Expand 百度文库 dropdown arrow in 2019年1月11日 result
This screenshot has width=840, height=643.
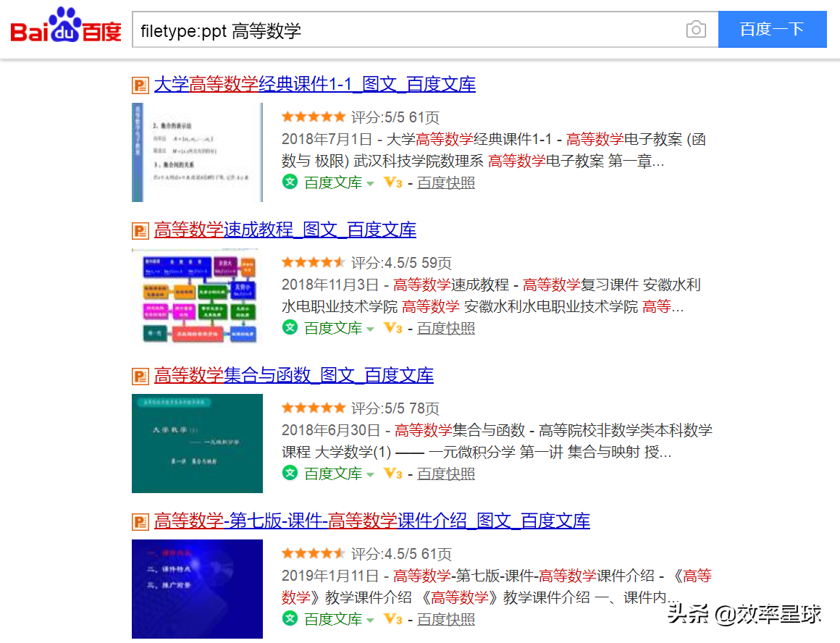[370, 620]
